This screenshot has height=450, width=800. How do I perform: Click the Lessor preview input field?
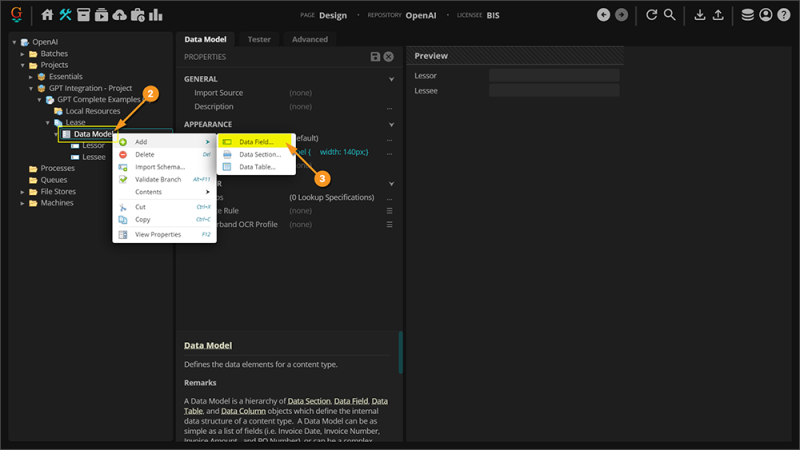[554, 76]
